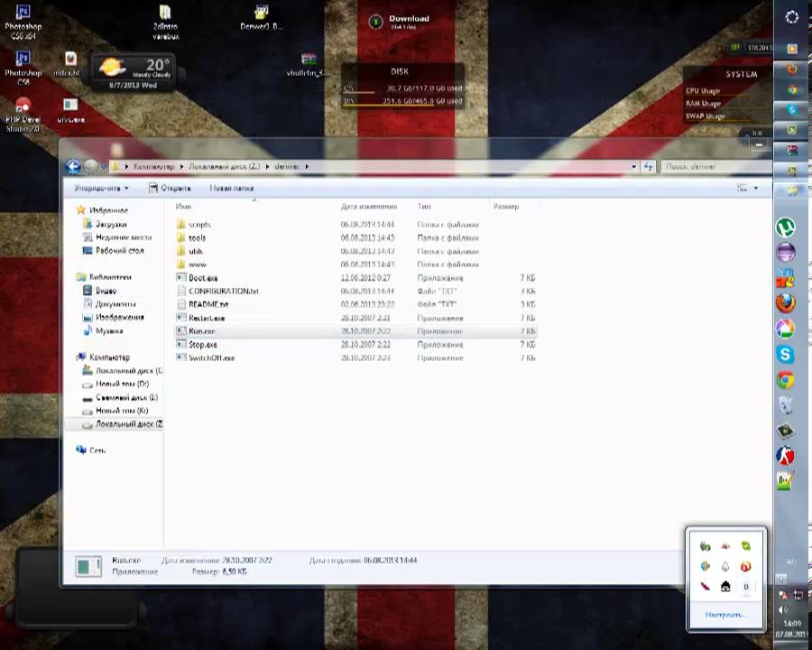Select the Run.exe file in Explorer
The width and height of the screenshot is (812, 650).
tap(355, 330)
